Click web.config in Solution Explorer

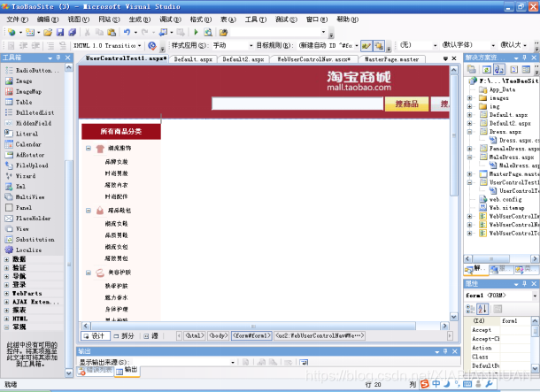pos(505,200)
